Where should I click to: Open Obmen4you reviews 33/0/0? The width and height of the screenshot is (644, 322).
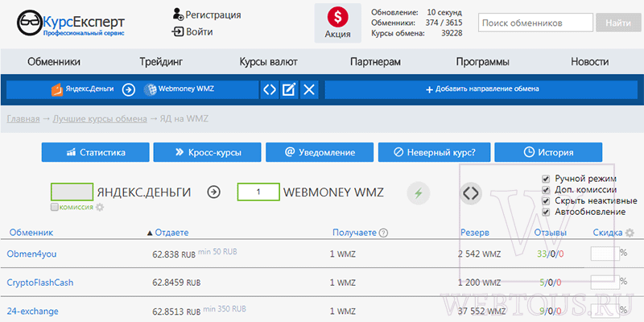(x=550, y=254)
